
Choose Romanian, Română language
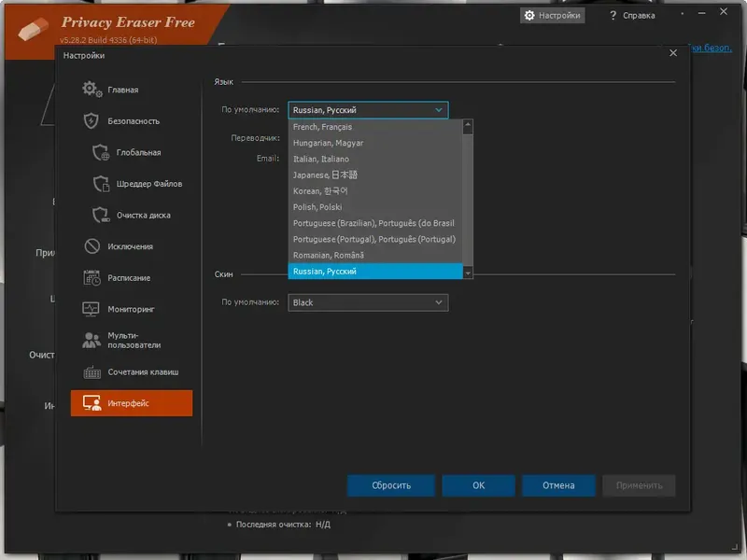375,255
